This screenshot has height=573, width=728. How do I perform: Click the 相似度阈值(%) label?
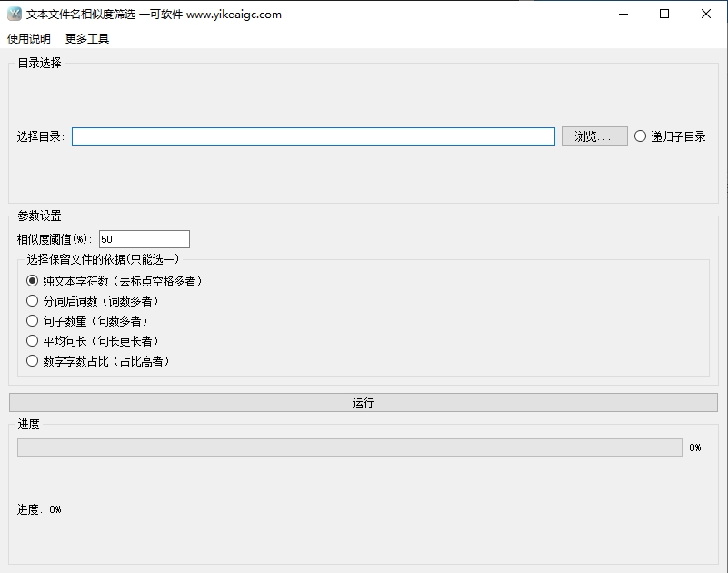tap(55, 239)
